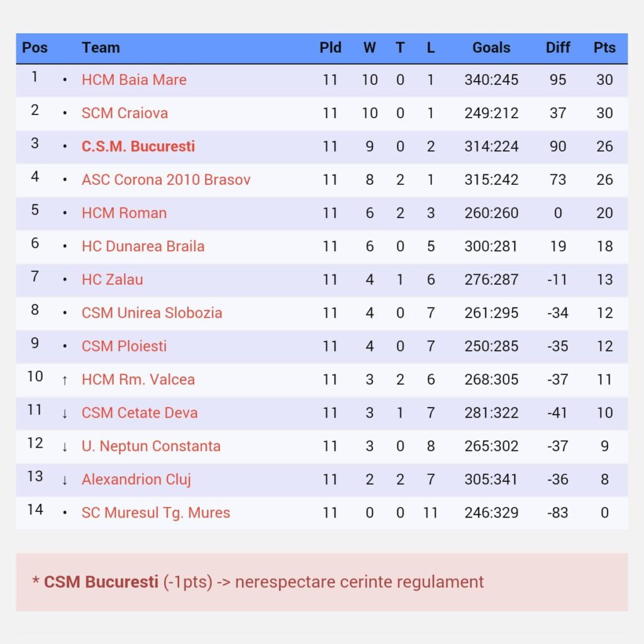Click CSM Bucuresti in the penalty footnote
Screen dimensions: 644x644
(x=101, y=582)
